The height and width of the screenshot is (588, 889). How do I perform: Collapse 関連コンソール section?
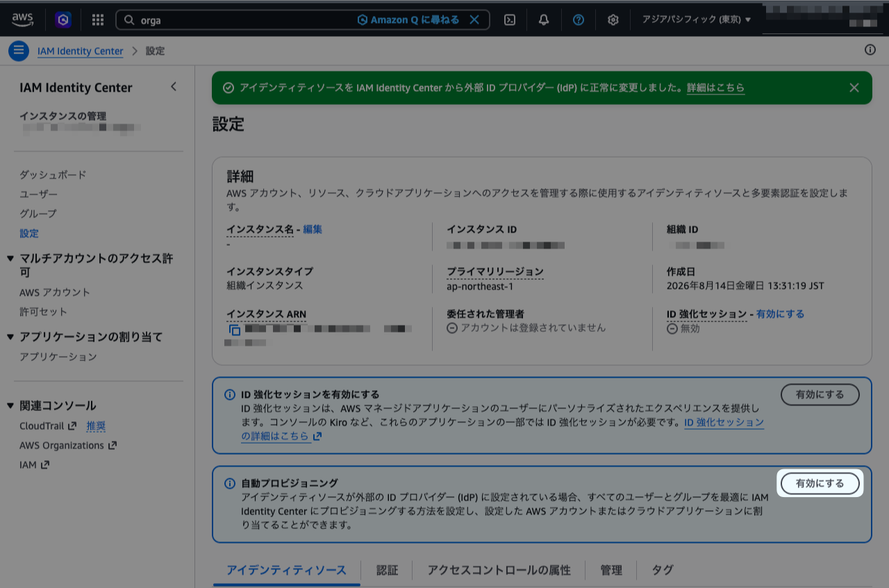pos(10,405)
